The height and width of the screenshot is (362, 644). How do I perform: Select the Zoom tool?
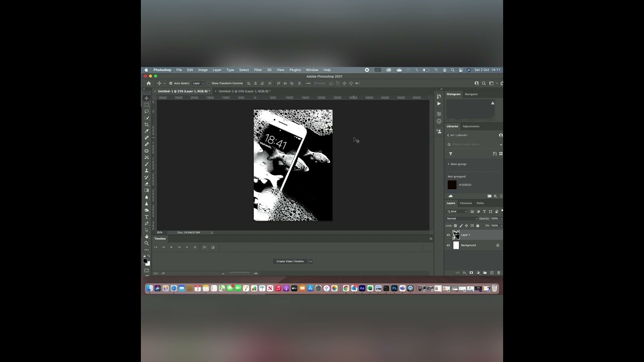pos(146,243)
